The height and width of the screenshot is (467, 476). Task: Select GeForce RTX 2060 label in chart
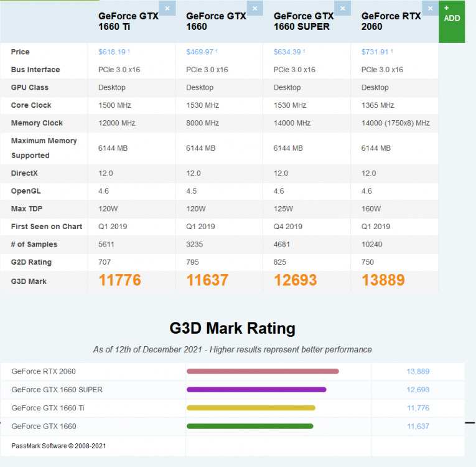point(44,372)
